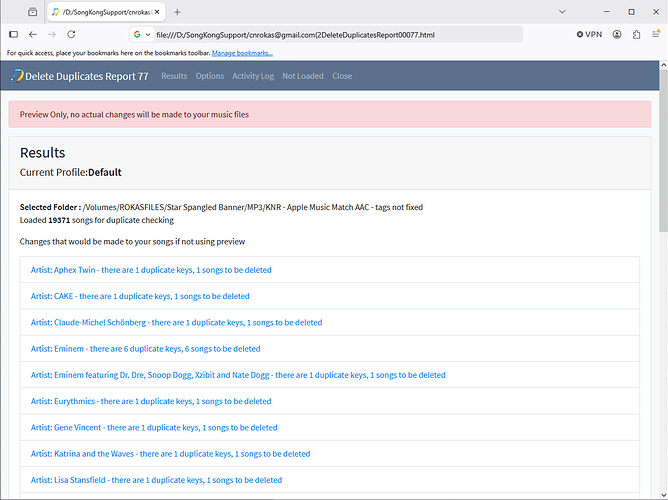Image resolution: width=668 pixels, height=500 pixels.
Task: Open the browser main menu icon
Action: [656, 34]
